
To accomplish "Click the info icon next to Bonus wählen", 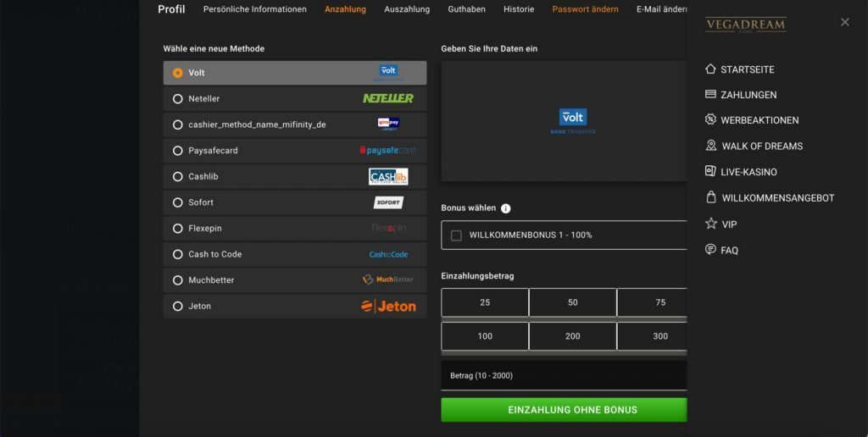I will coord(506,208).
